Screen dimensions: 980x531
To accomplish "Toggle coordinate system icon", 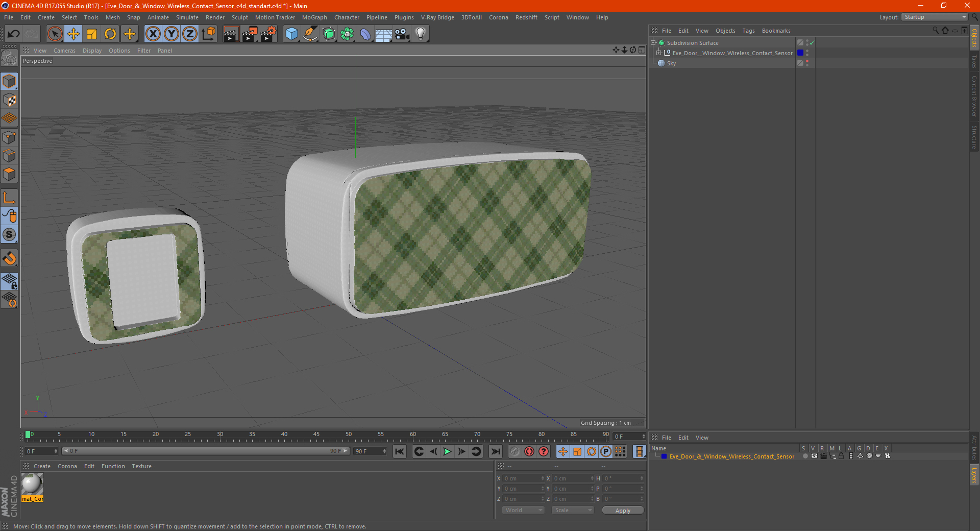I will point(209,34).
